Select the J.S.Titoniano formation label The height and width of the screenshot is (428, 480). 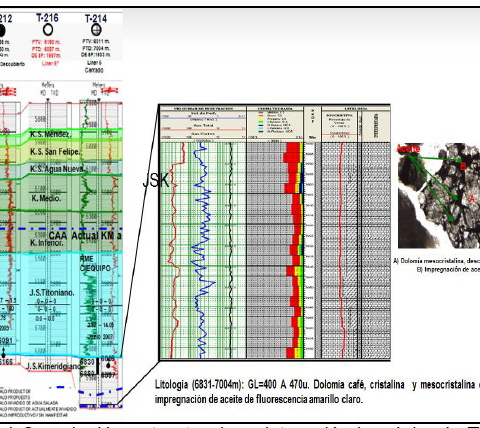(52, 293)
